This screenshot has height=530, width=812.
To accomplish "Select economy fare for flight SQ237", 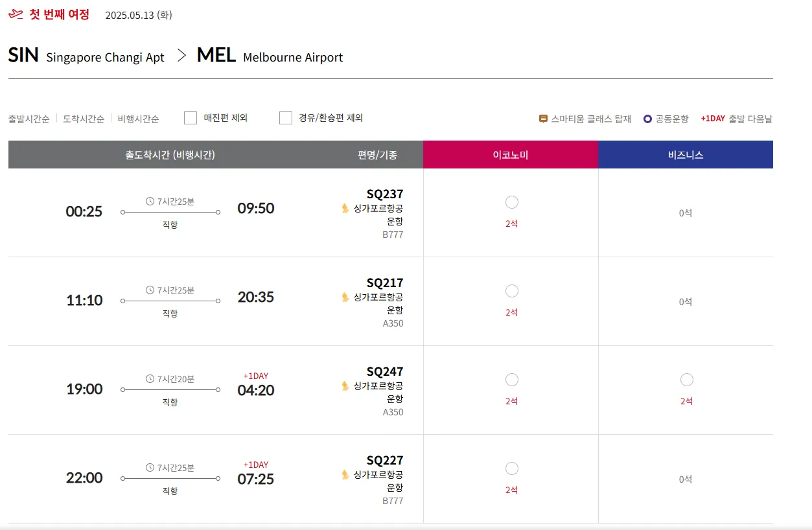I will pyautogui.click(x=511, y=202).
